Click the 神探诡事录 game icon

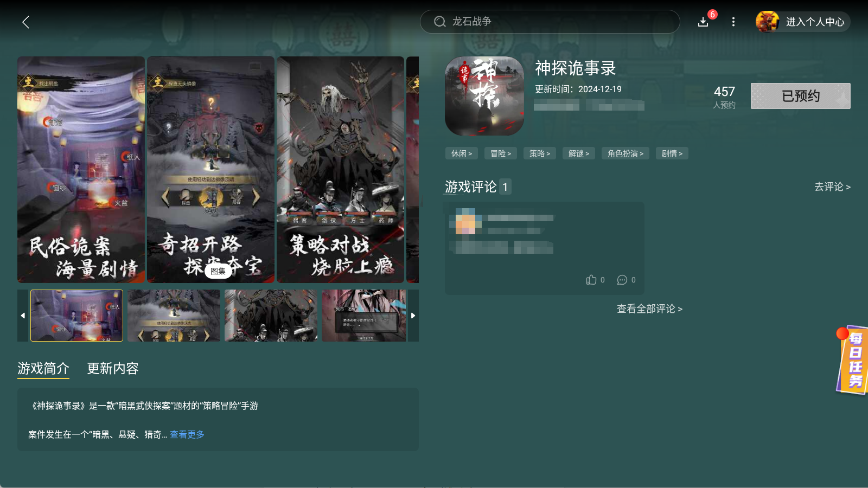483,95
